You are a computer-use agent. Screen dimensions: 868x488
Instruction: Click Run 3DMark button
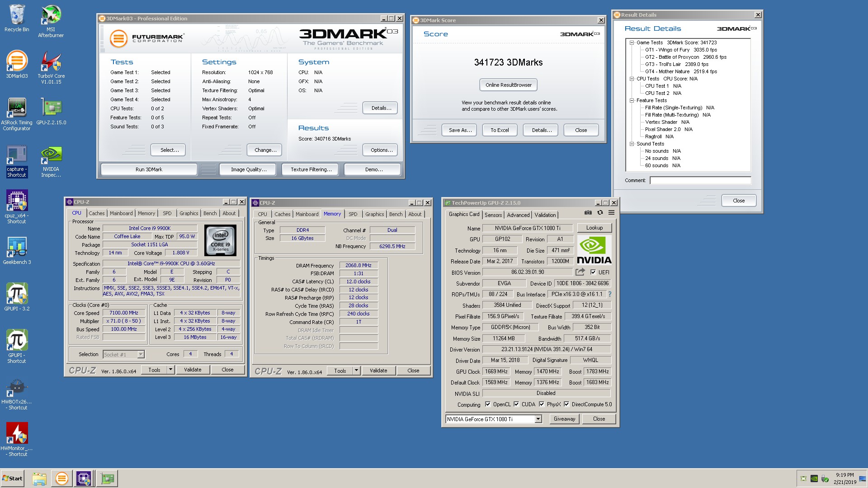coord(149,169)
